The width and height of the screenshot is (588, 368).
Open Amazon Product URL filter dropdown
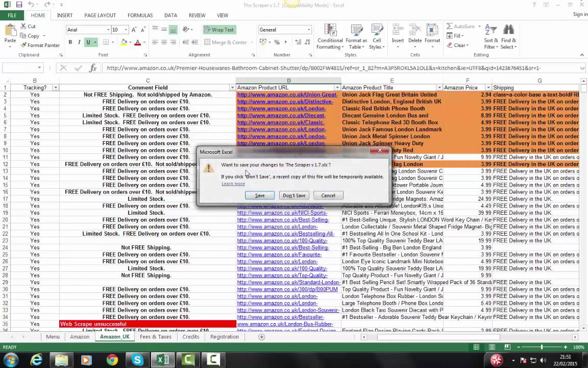[337, 87]
